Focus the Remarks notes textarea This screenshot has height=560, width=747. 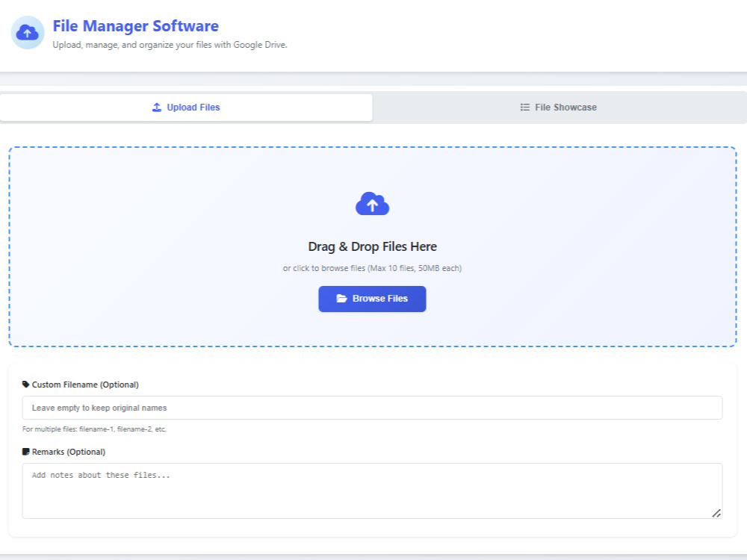tap(372, 491)
